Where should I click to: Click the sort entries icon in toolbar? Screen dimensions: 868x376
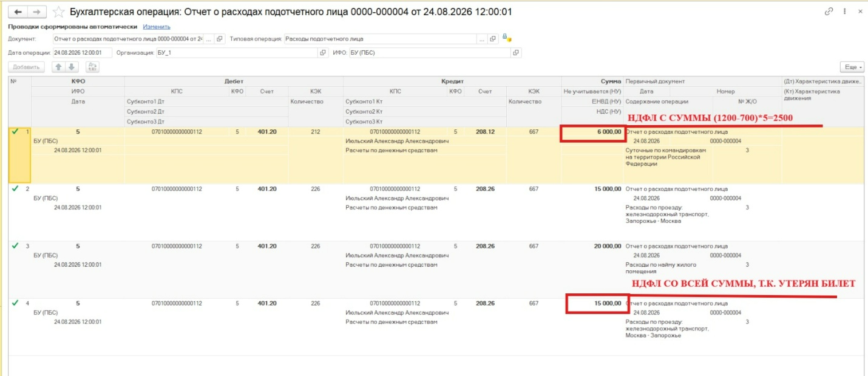click(x=92, y=67)
